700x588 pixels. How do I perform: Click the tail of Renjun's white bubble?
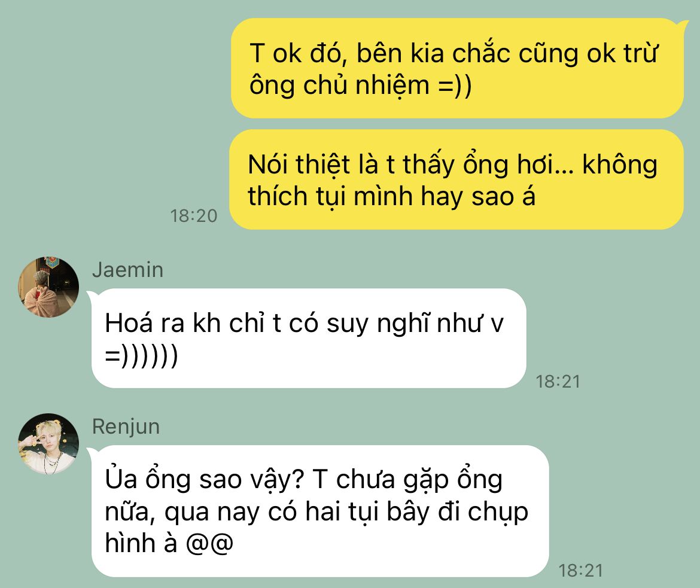click(92, 452)
